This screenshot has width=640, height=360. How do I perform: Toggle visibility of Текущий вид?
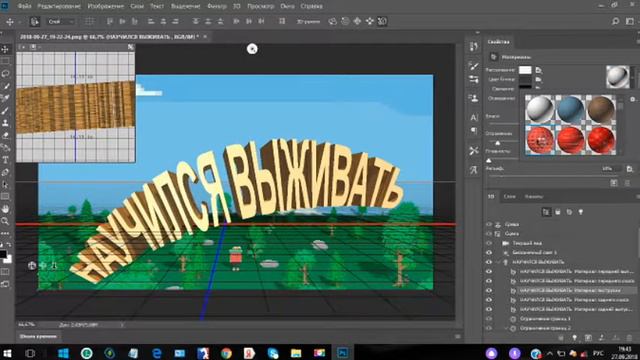(489, 243)
